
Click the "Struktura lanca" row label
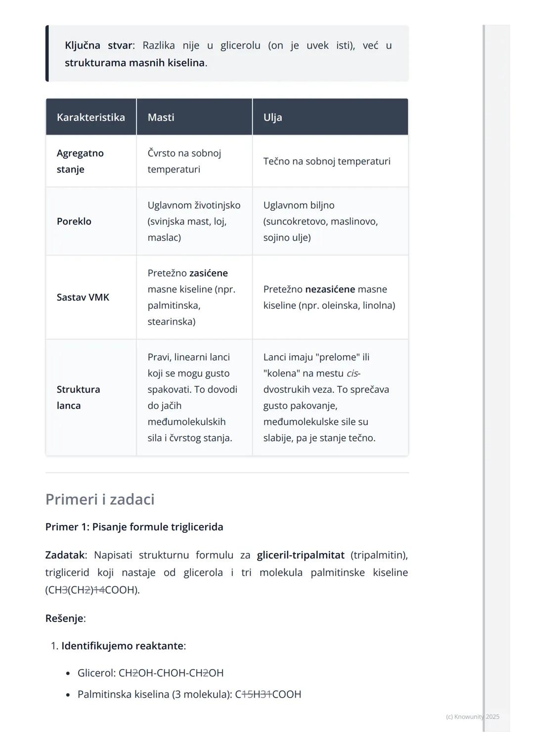coord(78,397)
